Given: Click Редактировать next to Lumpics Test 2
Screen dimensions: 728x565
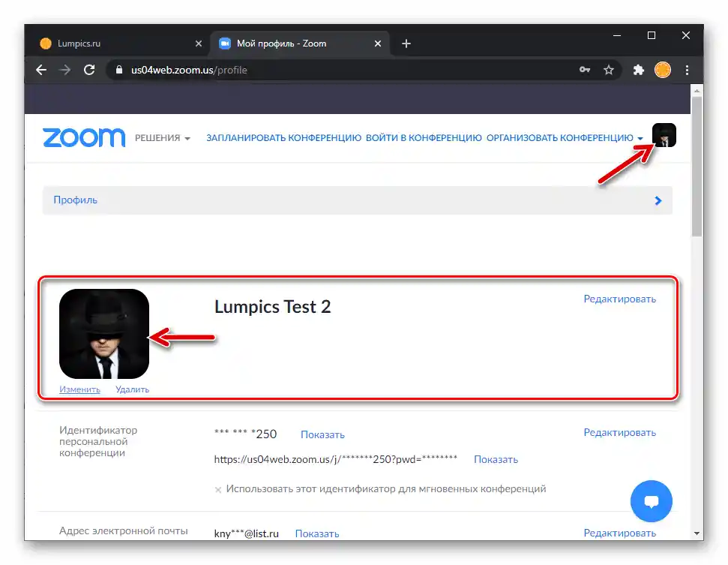Looking at the screenshot, I should click(620, 299).
